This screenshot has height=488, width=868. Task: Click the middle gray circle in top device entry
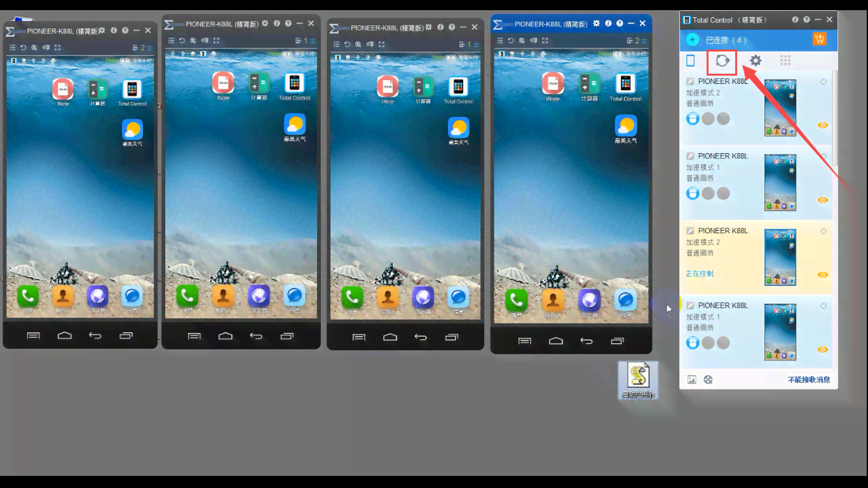tap(708, 119)
